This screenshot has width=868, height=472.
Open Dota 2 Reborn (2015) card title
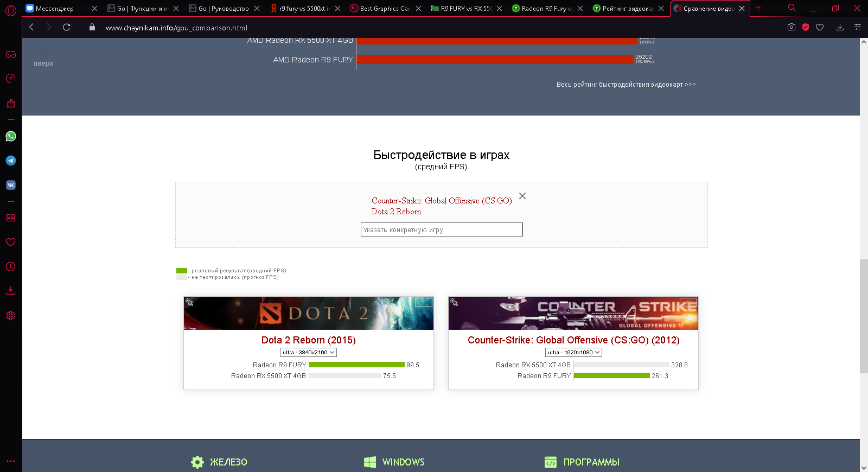pos(309,340)
